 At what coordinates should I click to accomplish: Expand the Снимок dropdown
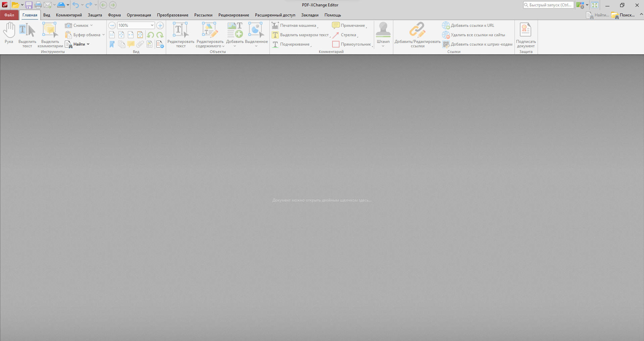click(91, 25)
